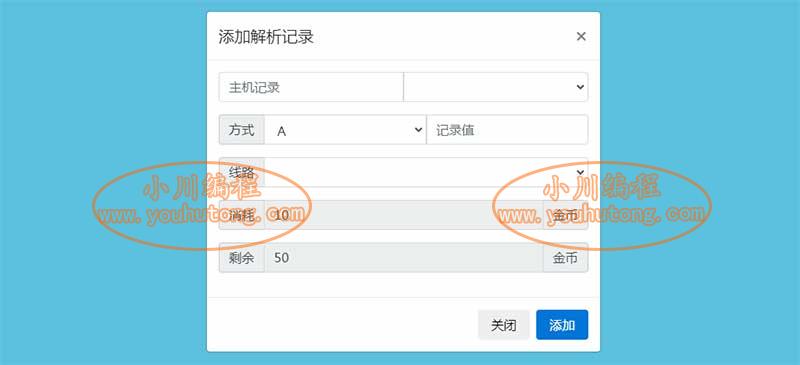Click the blue 添加 button
The width and height of the screenshot is (800, 365).
pyautogui.click(x=562, y=325)
